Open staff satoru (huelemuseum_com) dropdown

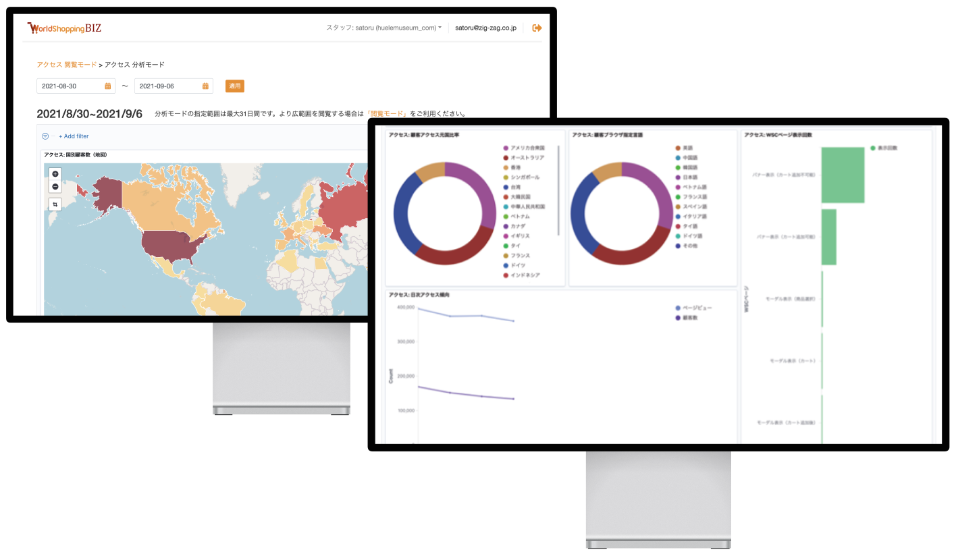pyautogui.click(x=383, y=28)
